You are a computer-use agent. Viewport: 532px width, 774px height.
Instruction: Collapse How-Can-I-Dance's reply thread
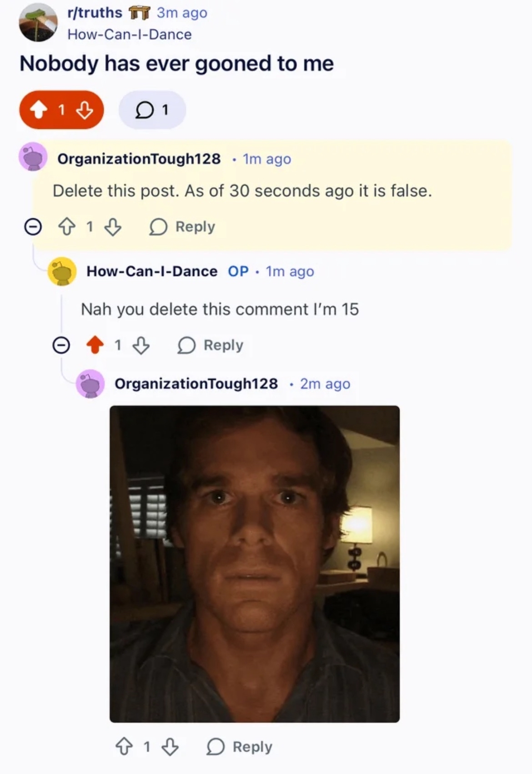tap(60, 345)
